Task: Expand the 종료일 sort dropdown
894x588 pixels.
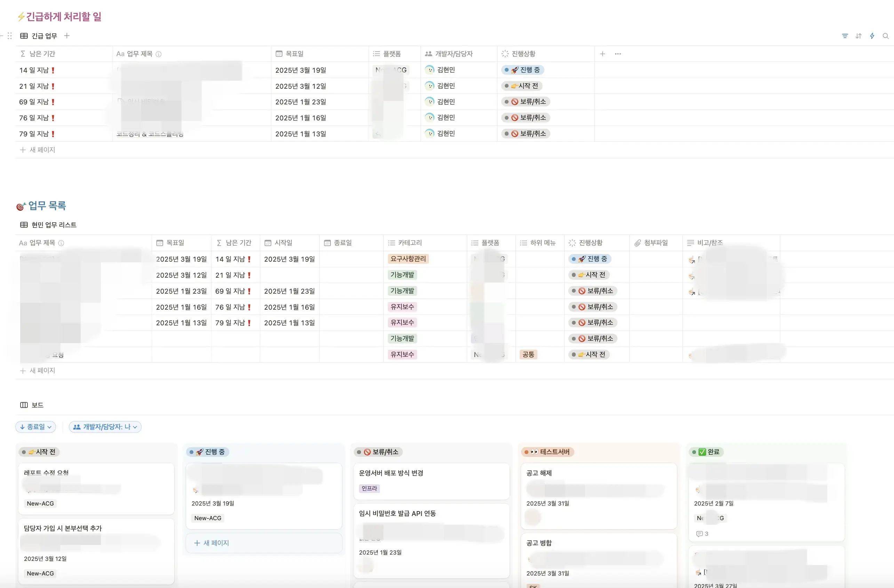Action: tap(36, 427)
